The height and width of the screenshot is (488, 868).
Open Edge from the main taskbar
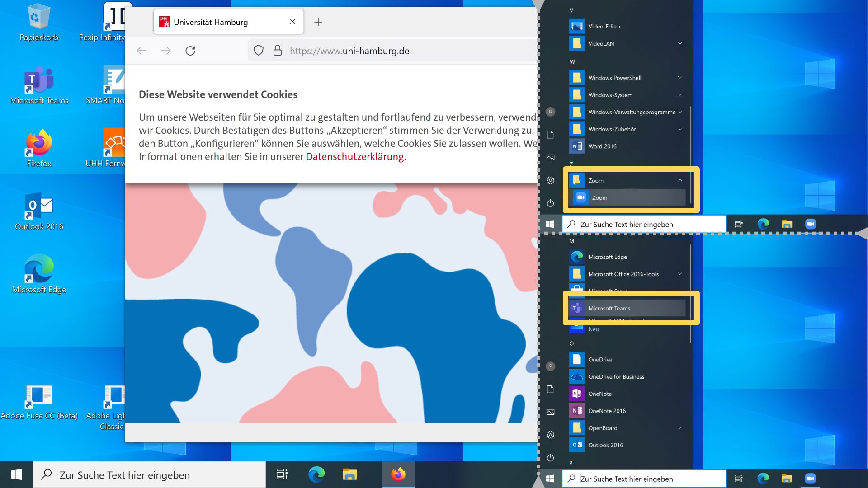[x=316, y=474]
